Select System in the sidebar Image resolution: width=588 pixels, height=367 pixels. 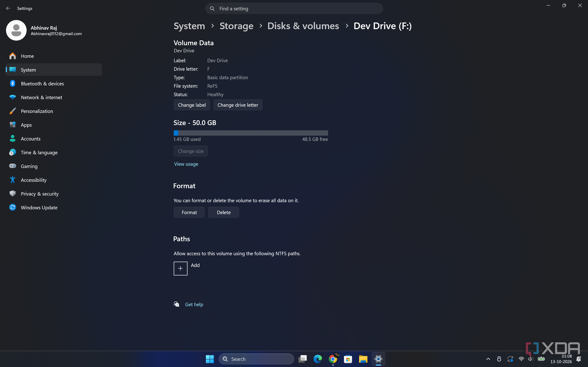pos(54,70)
